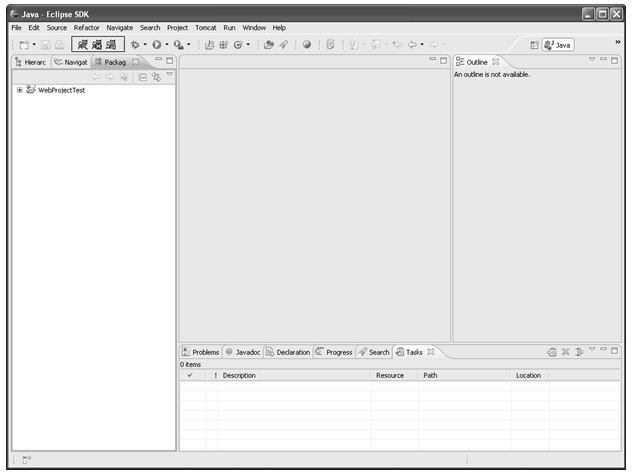Screen dimensions: 635x475
Task: Sort tasks by the Resource column header
Action: [394, 375]
